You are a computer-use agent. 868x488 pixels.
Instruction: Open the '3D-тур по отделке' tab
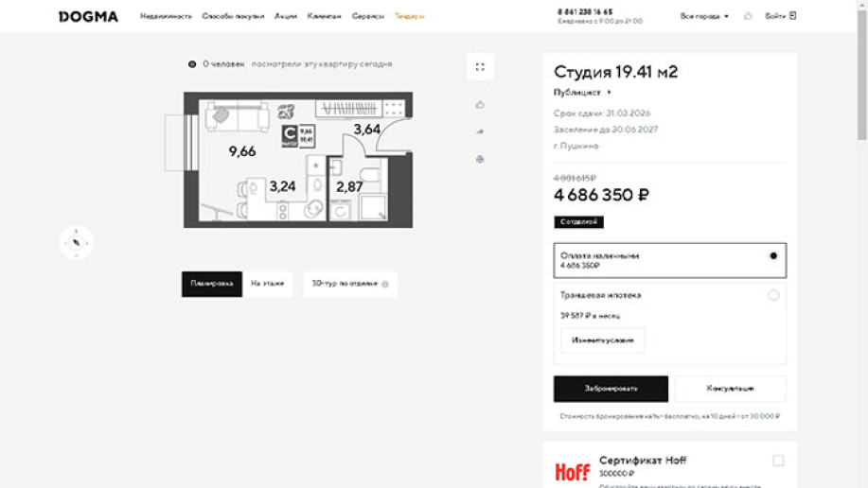[x=349, y=284]
